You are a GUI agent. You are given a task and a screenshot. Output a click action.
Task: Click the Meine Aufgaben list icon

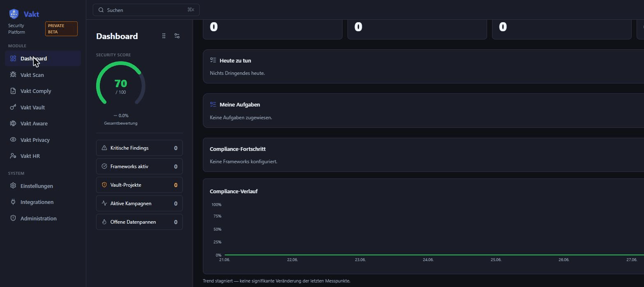pyautogui.click(x=213, y=104)
